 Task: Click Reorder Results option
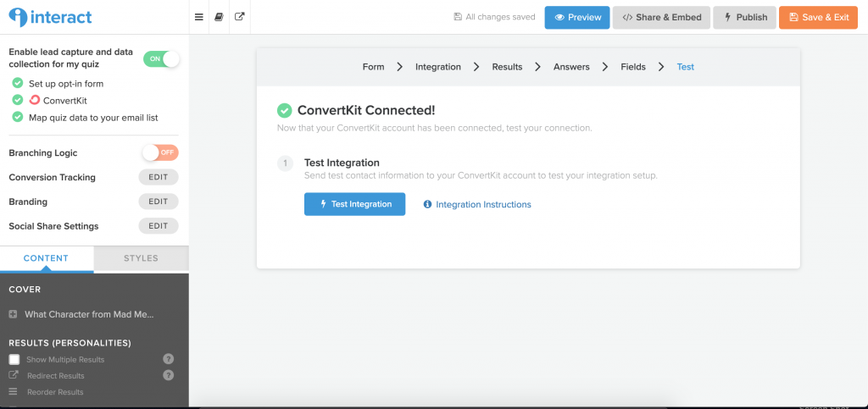coord(55,392)
